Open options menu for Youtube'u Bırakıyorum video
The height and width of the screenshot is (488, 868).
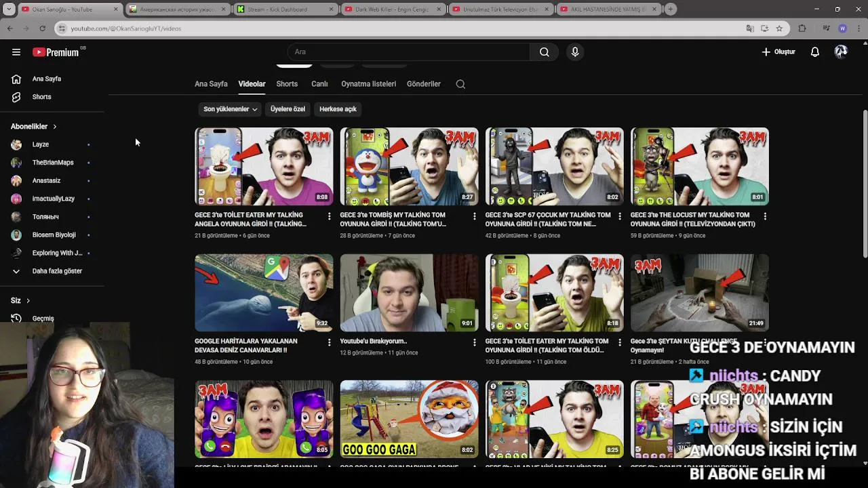point(475,342)
